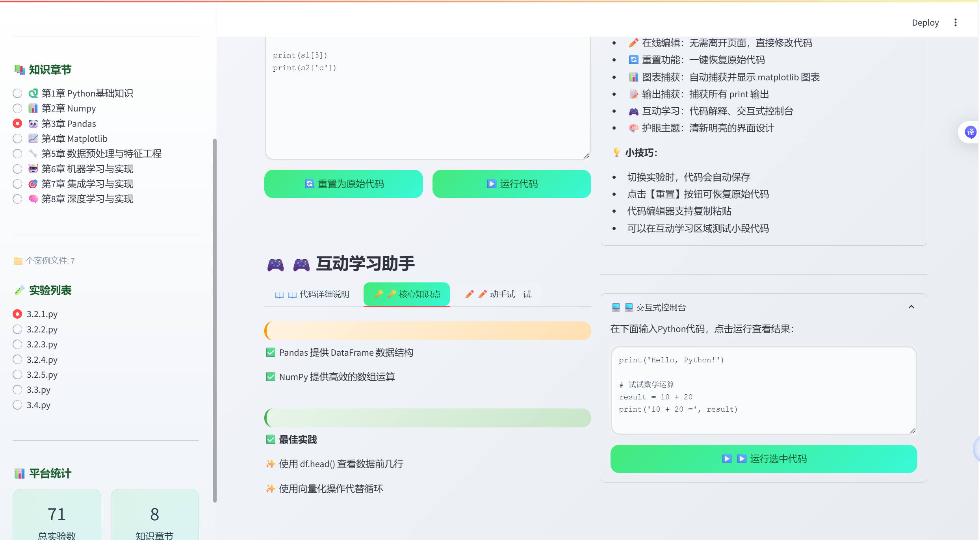Screen dimensions: 980x540
Task: Click the translate floating icon
Action: click(970, 132)
